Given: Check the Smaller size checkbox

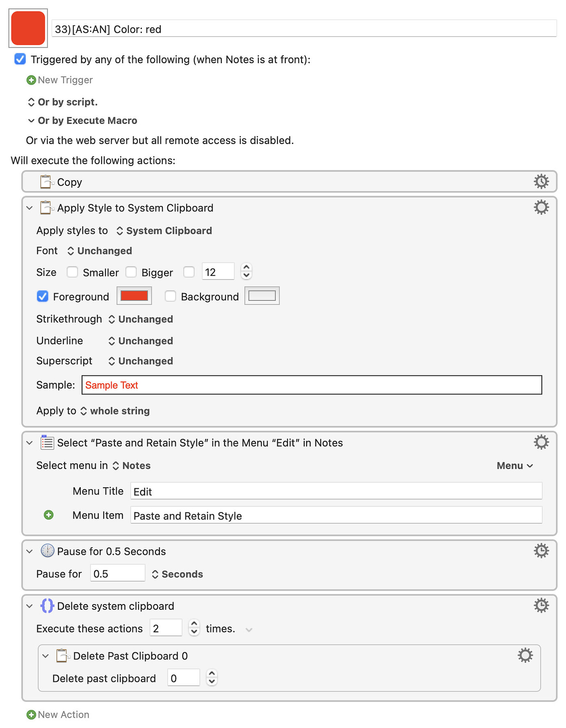Looking at the screenshot, I should [72, 272].
